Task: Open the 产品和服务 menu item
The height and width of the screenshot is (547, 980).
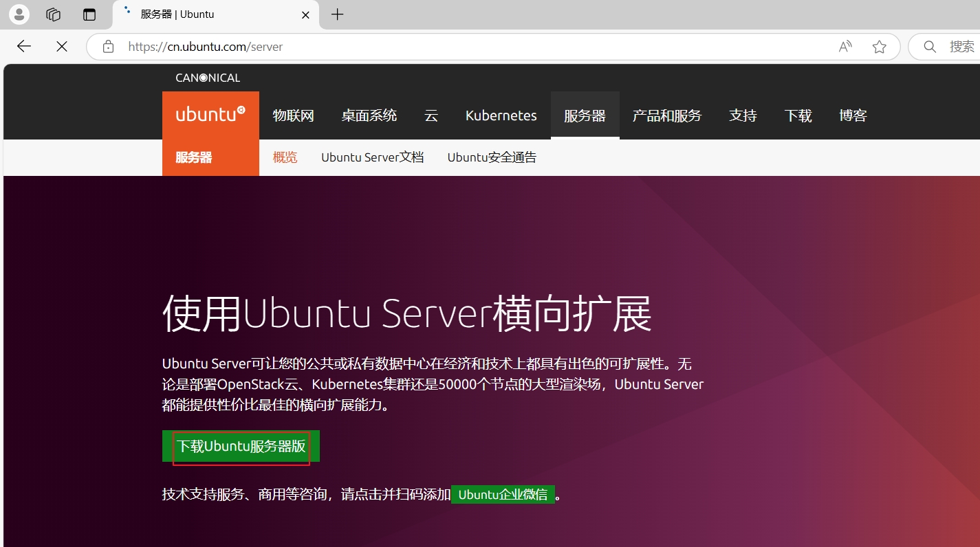Action: point(667,115)
